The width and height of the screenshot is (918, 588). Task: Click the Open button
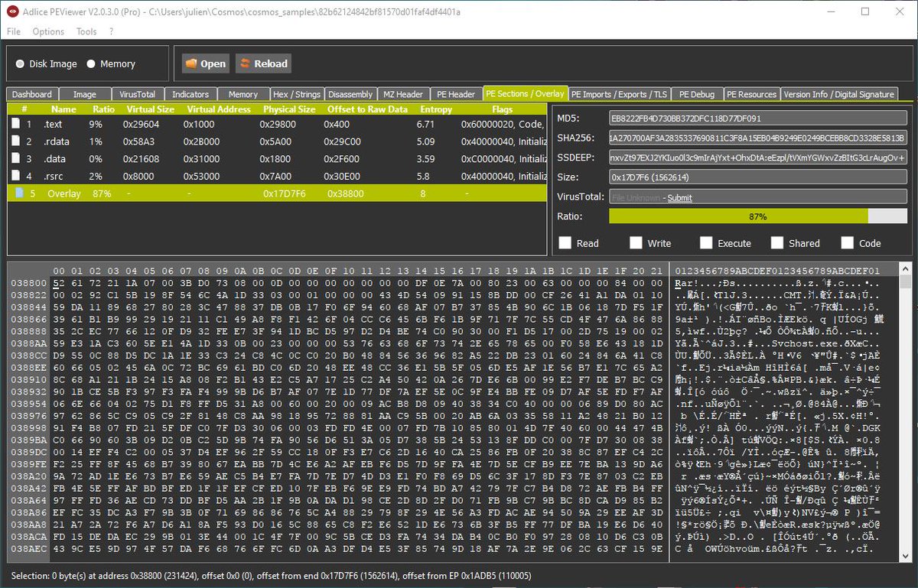point(206,63)
